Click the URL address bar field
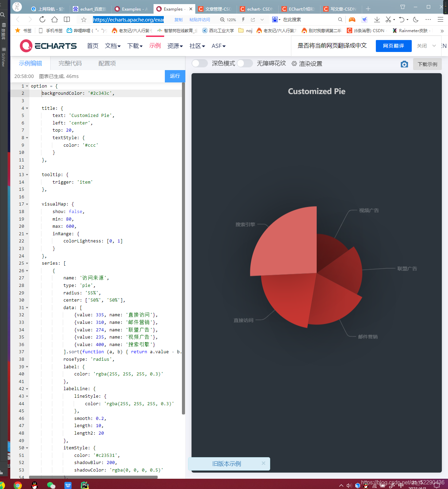 click(x=128, y=20)
